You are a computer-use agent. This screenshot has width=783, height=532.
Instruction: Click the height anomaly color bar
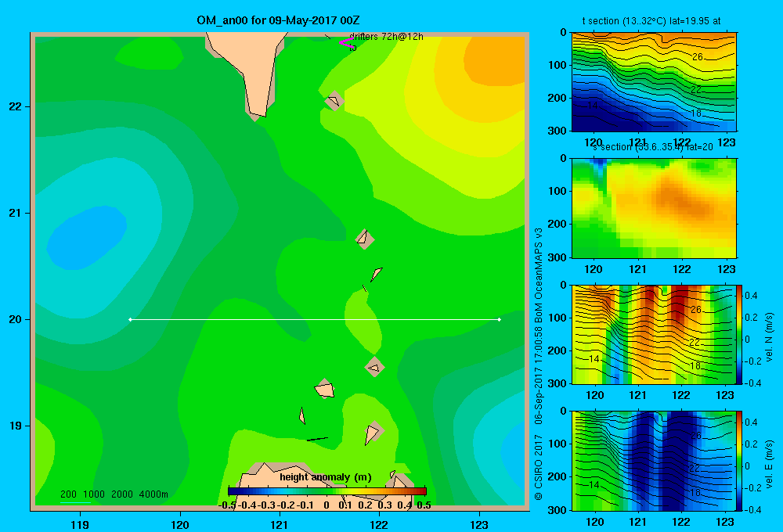[x=327, y=491]
